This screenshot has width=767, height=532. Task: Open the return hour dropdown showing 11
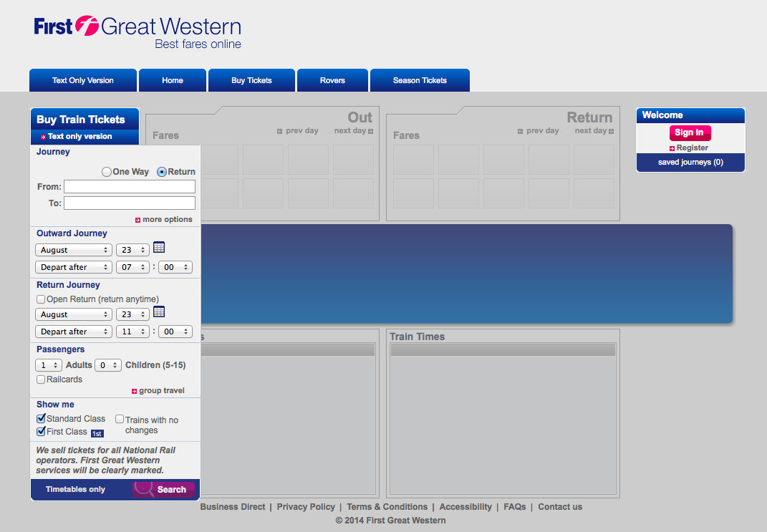pyautogui.click(x=132, y=332)
